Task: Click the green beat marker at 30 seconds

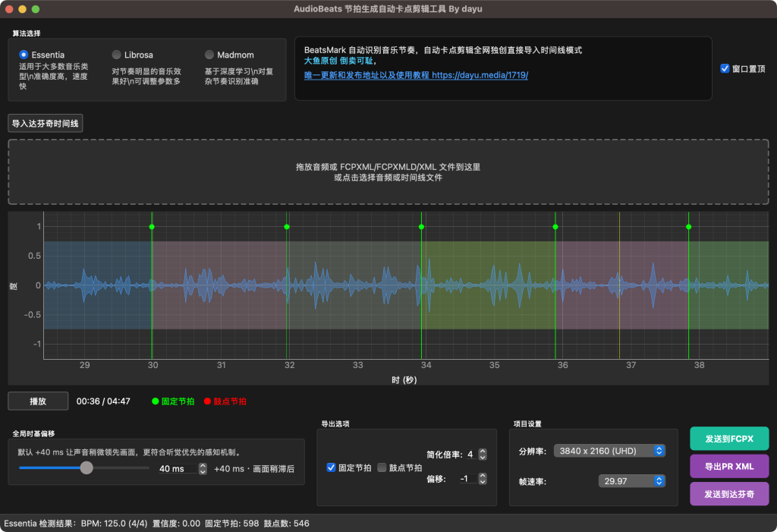Action: pyautogui.click(x=152, y=227)
